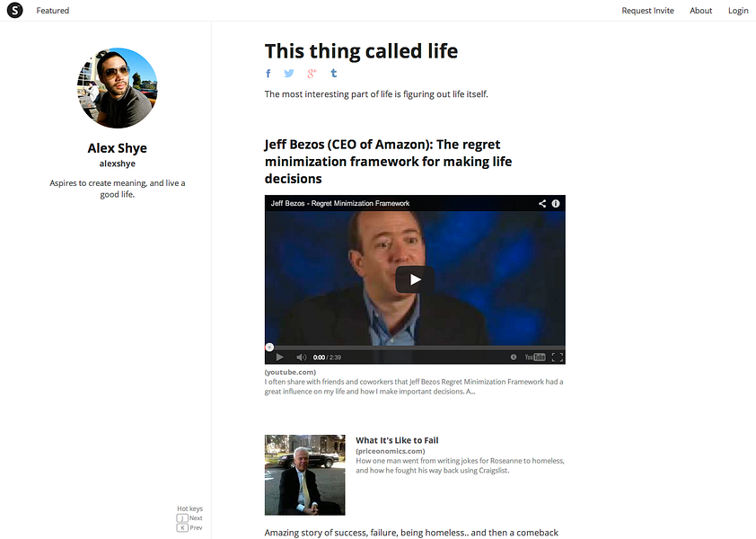This screenshot has width=756, height=539.
Task: Go to the Login page
Action: click(738, 11)
